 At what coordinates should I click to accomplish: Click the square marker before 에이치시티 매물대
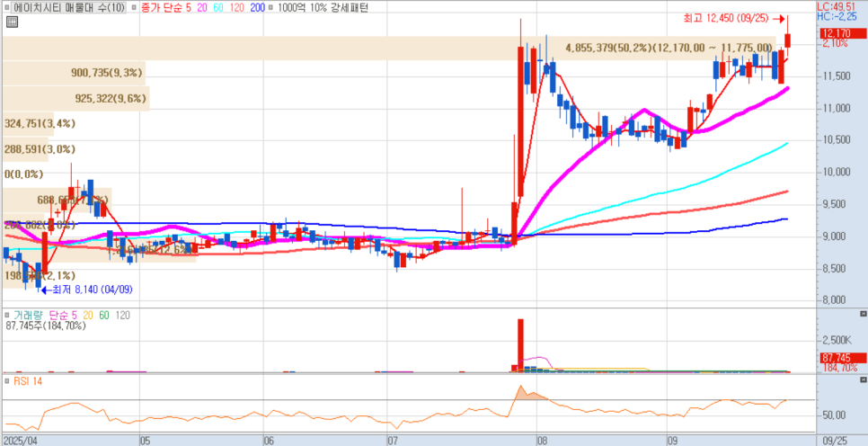(6, 8)
